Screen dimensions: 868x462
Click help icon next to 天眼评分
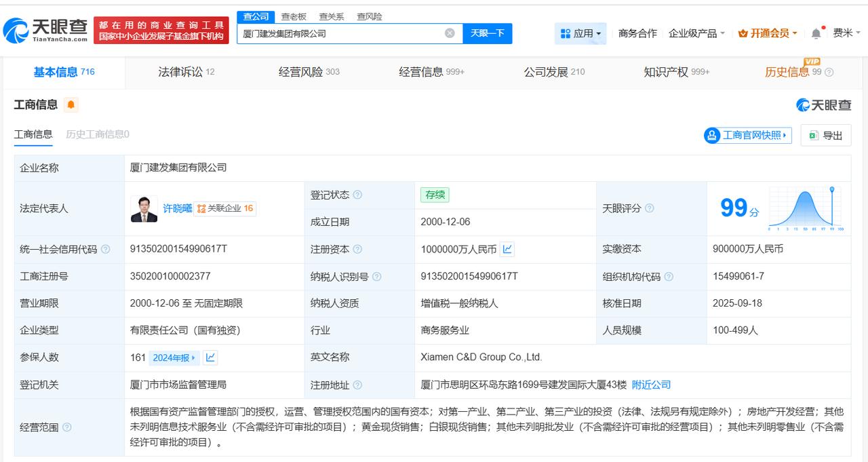tap(649, 208)
